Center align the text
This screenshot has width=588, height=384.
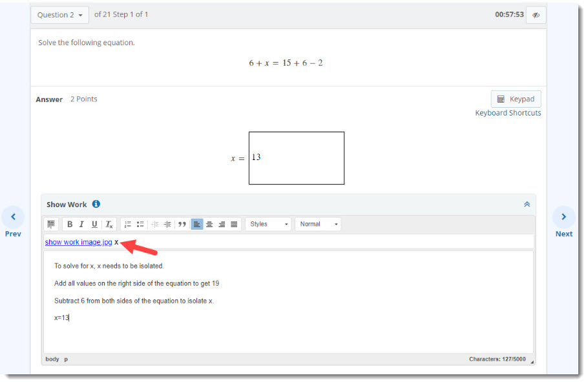click(209, 225)
